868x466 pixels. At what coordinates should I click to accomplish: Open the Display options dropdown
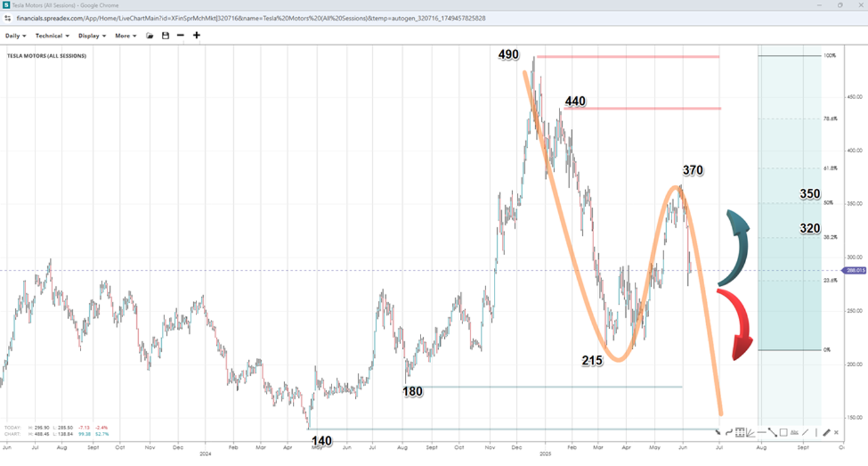(x=92, y=35)
